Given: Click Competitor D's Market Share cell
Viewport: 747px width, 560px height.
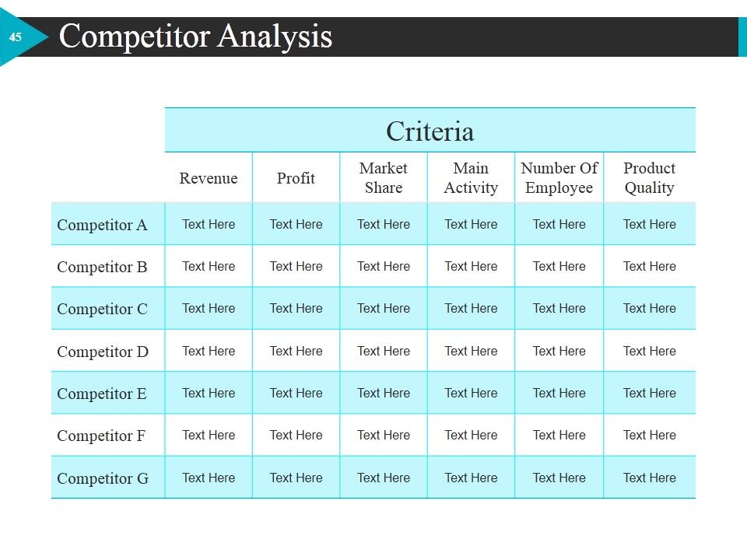Looking at the screenshot, I should 384,351.
